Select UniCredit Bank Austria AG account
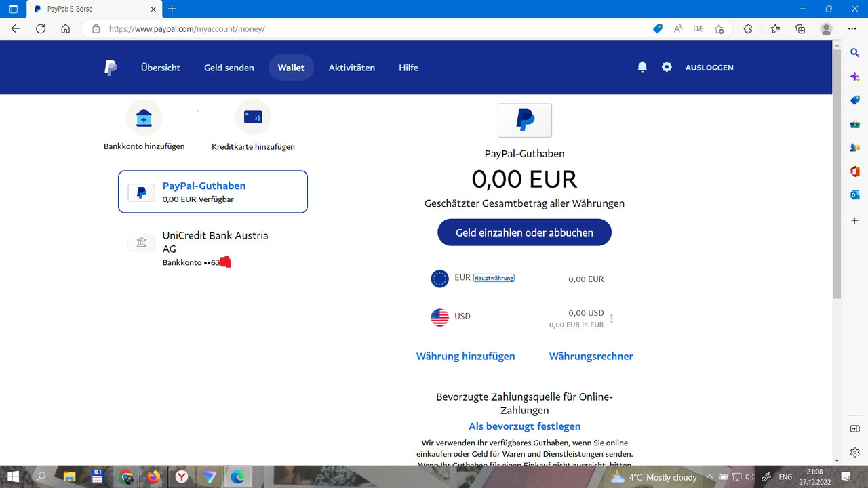868x488 pixels. 213,248
